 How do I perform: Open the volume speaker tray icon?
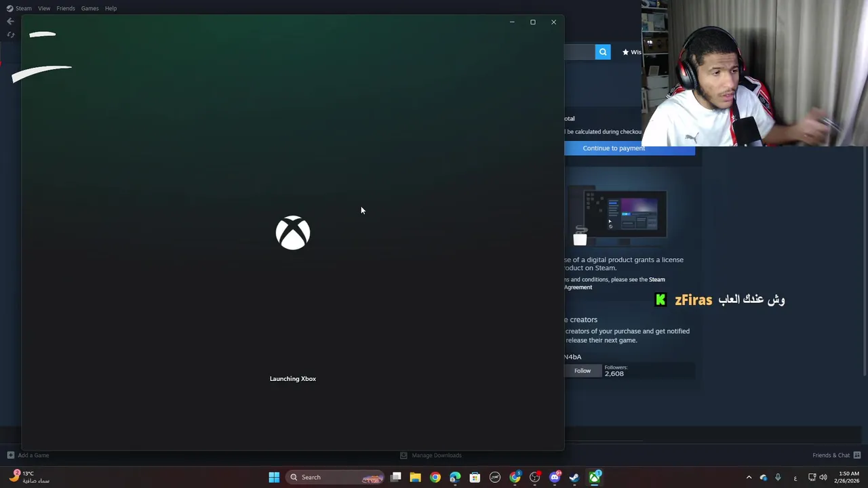(x=823, y=477)
